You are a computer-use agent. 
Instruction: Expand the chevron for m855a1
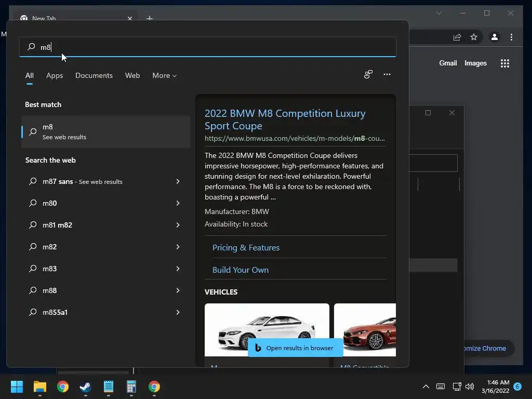(x=178, y=312)
